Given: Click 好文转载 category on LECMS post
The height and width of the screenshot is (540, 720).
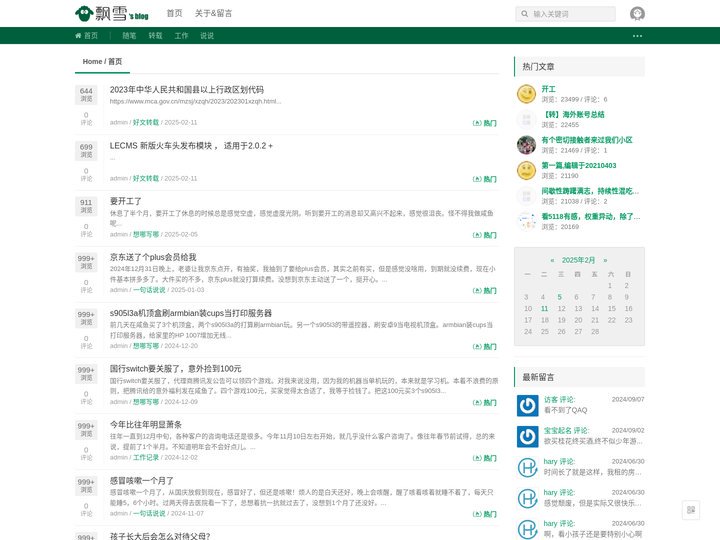Looking at the screenshot, I should tap(146, 178).
